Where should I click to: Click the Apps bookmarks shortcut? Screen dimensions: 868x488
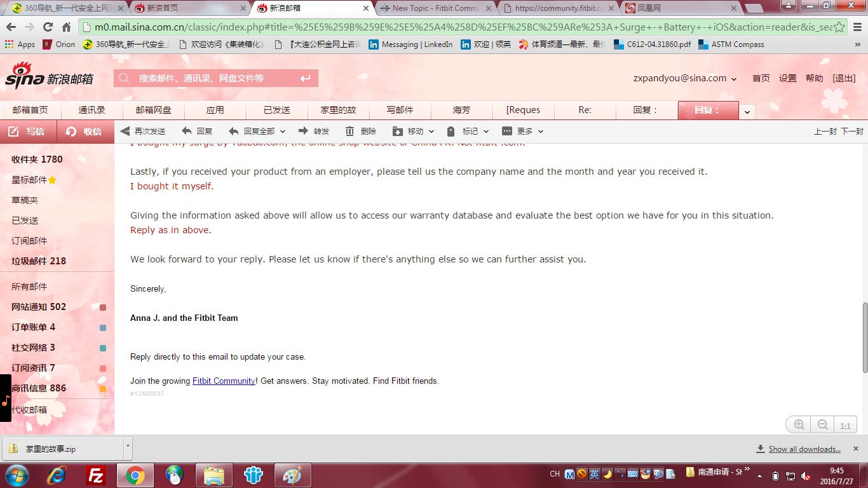pyautogui.click(x=20, y=44)
